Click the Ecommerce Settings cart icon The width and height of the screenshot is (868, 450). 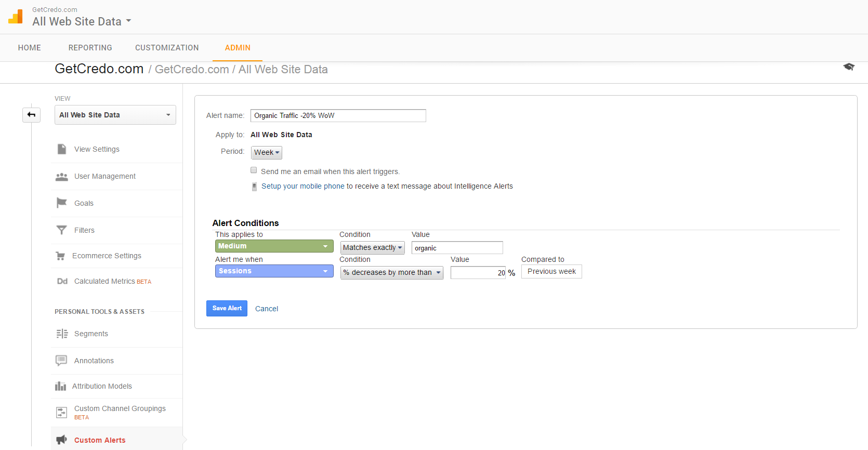[x=61, y=256]
